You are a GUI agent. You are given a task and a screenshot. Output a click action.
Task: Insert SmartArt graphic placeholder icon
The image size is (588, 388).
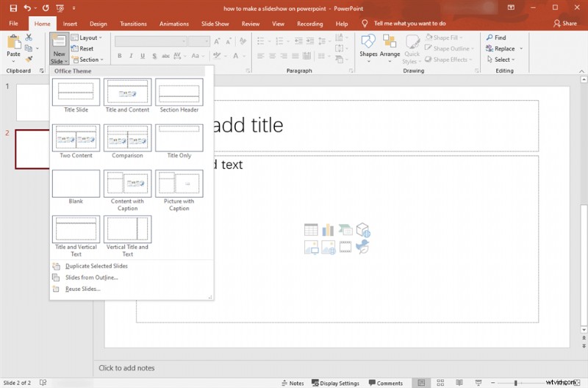pyautogui.click(x=345, y=229)
